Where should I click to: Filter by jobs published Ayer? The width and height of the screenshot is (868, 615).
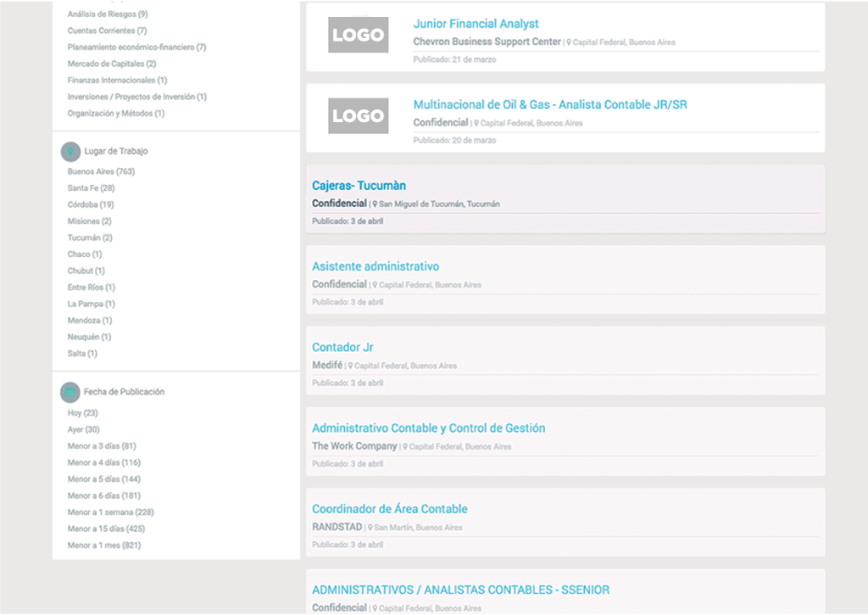(83, 430)
